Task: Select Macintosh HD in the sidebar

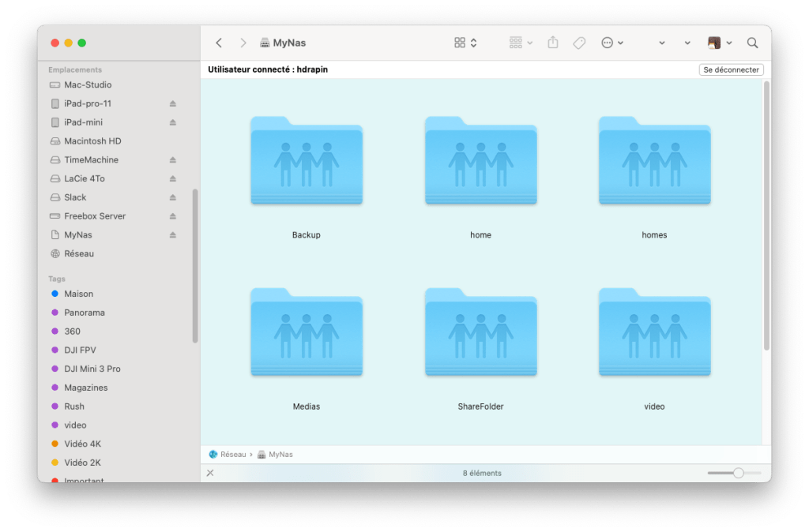Action: tap(92, 141)
